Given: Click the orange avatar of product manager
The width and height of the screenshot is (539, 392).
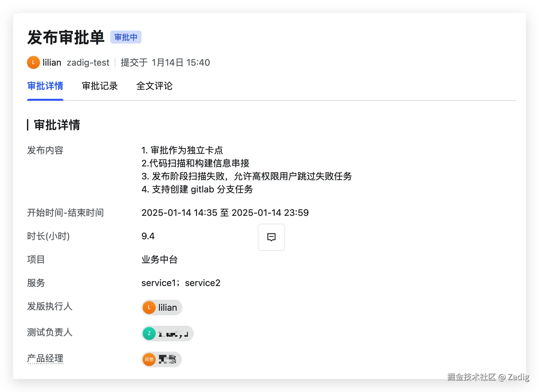Looking at the screenshot, I should pos(149,359).
